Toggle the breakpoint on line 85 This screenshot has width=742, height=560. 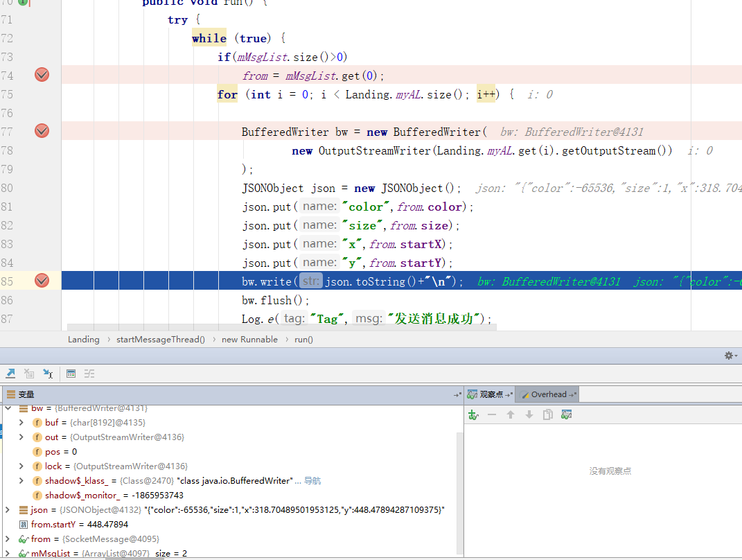coord(42,281)
